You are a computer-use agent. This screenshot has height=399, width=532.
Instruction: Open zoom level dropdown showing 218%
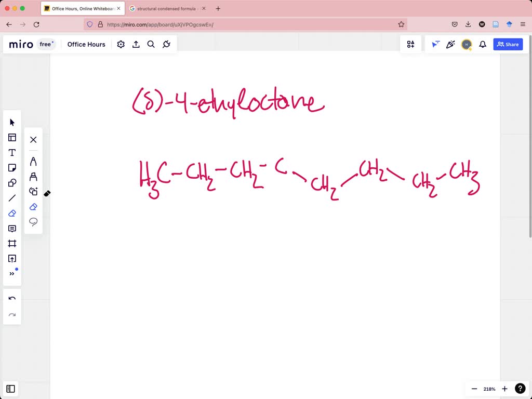pos(489,389)
